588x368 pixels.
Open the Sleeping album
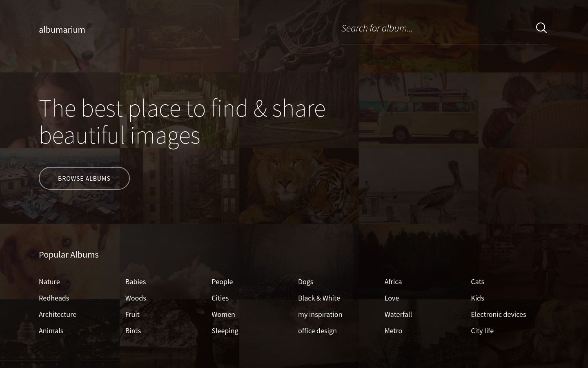coord(225,331)
